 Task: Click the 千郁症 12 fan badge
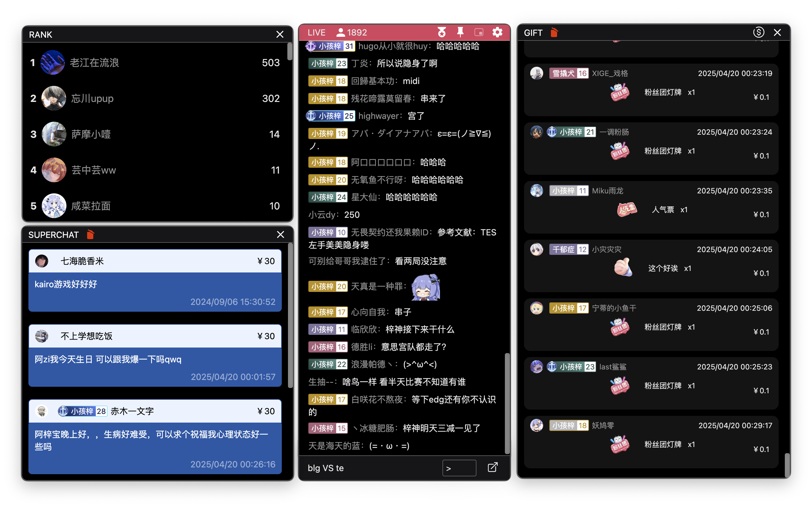tap(569, 249)
